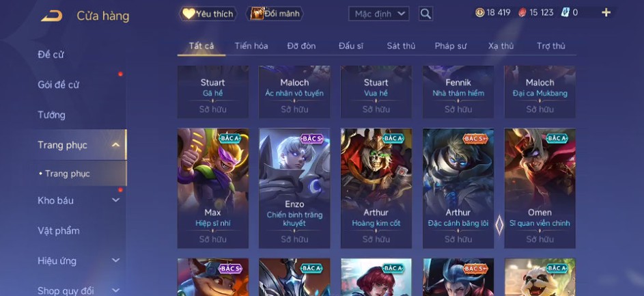
Task: Expand the Kho báu sidebar section
Action: (x=116, y=200)
